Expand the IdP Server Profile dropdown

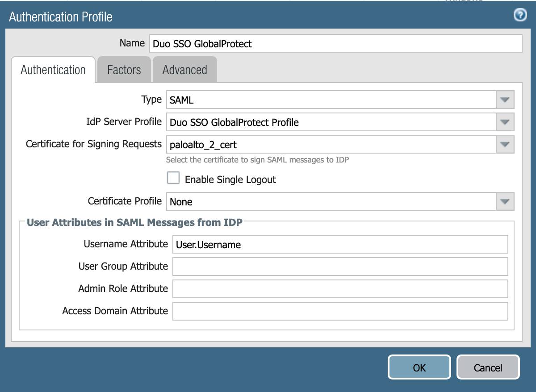(x=504, y=122)
